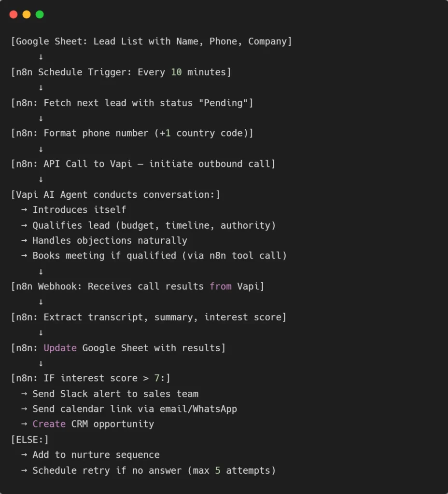
Task: Click the Format phone number line
Action: (132, 133)
